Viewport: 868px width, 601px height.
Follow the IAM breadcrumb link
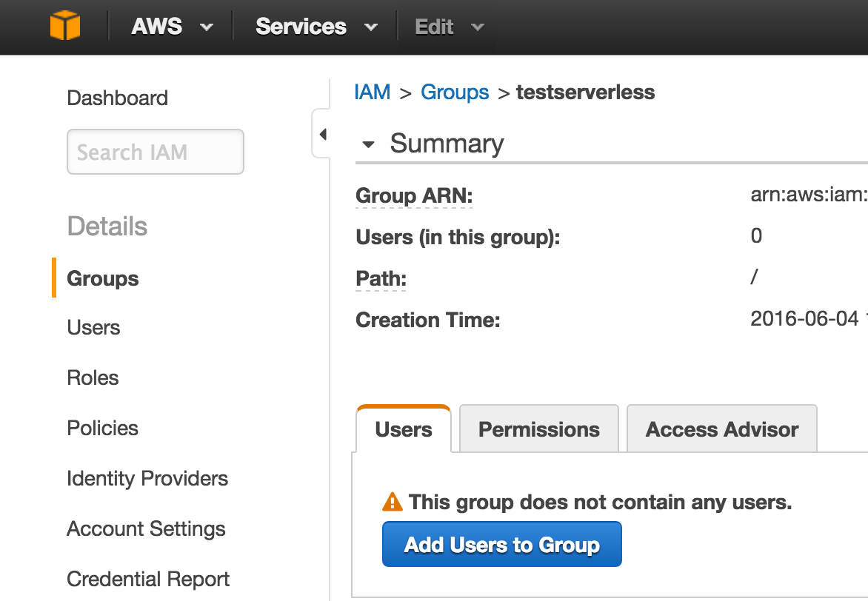pyautogui.click(x=372, y=92)
